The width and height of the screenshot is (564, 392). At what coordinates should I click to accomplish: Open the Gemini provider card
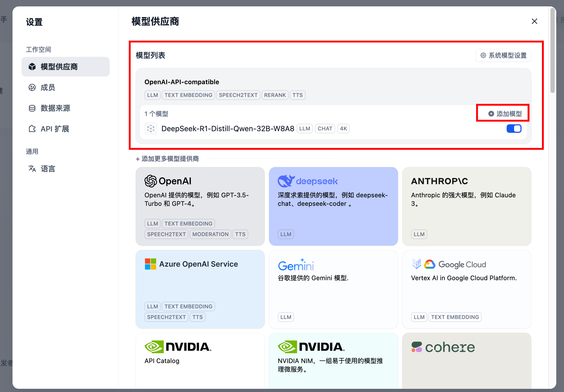point(333,289)
